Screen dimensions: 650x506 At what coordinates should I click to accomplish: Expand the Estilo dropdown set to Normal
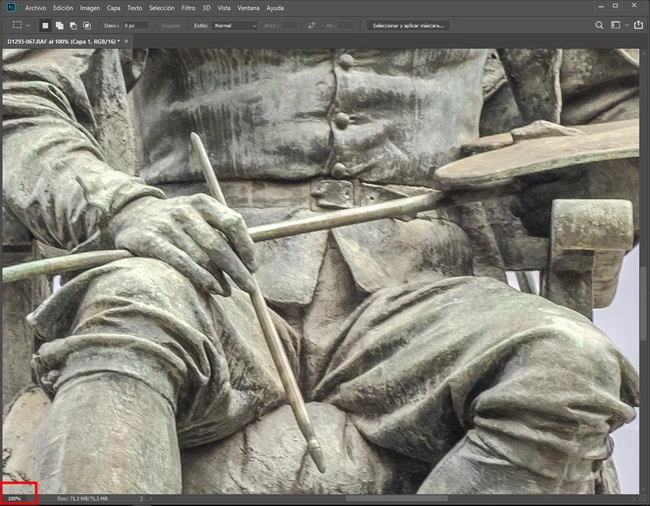tap(235, 25)
